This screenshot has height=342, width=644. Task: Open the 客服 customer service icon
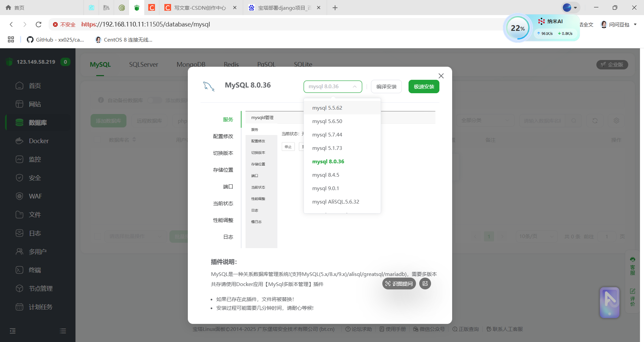tap(633, 266)
